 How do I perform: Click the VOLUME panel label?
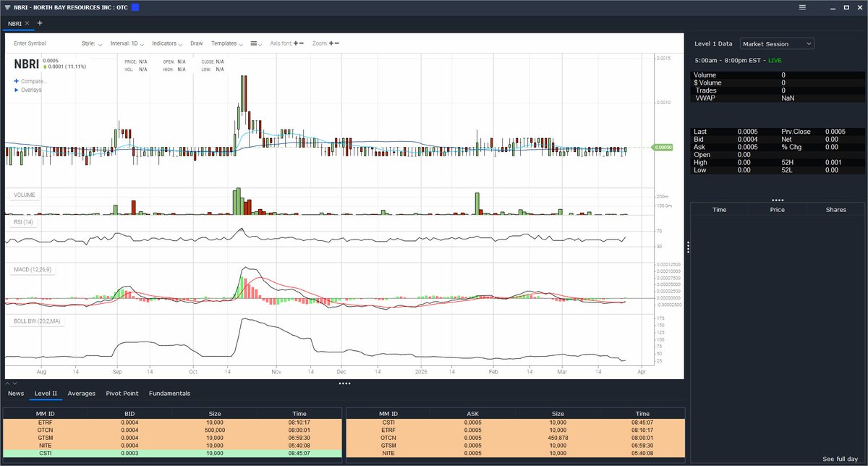point(25,195)
